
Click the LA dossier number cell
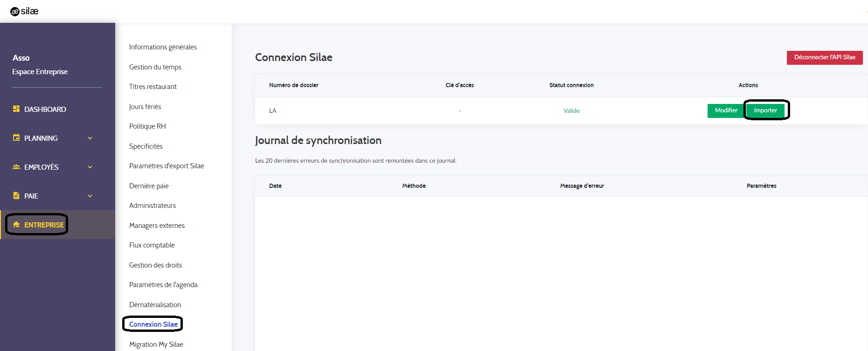(273, 111)
